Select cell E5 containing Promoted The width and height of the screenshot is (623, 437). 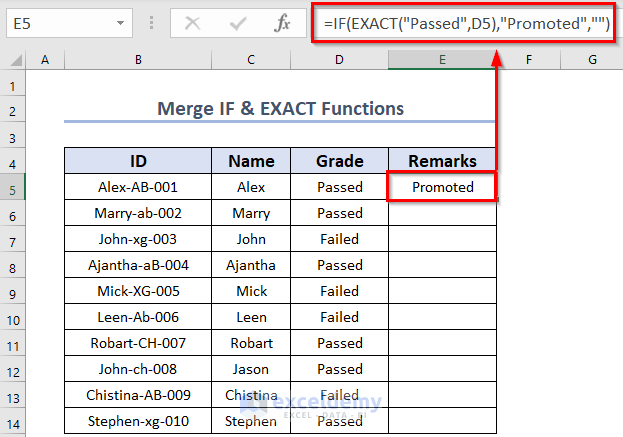click(x=442, y=187)
